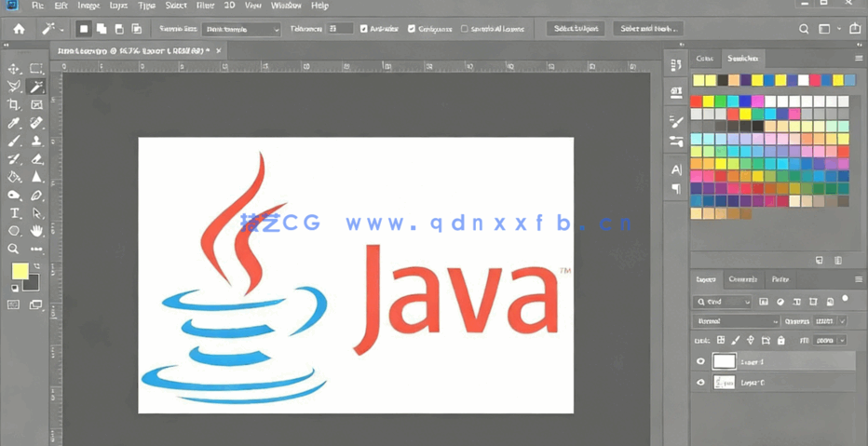Select the Brush tool

click(14, 142)
